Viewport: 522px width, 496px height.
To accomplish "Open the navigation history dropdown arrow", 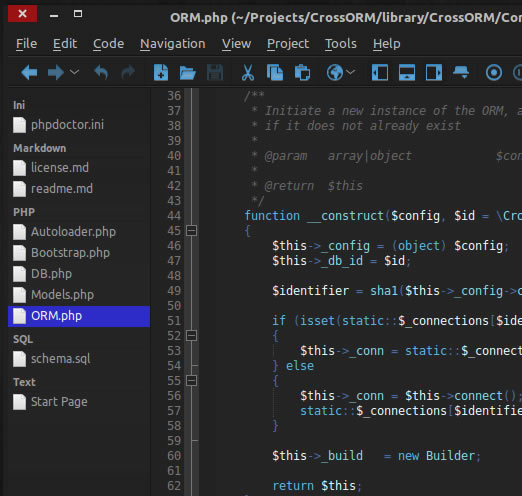I will [x=75, y=72].
